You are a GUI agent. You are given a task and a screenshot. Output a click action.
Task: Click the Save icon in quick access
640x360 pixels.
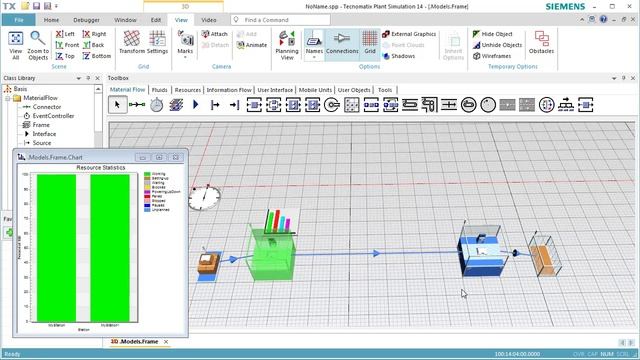pyautogui.click(x=36, y=6)
